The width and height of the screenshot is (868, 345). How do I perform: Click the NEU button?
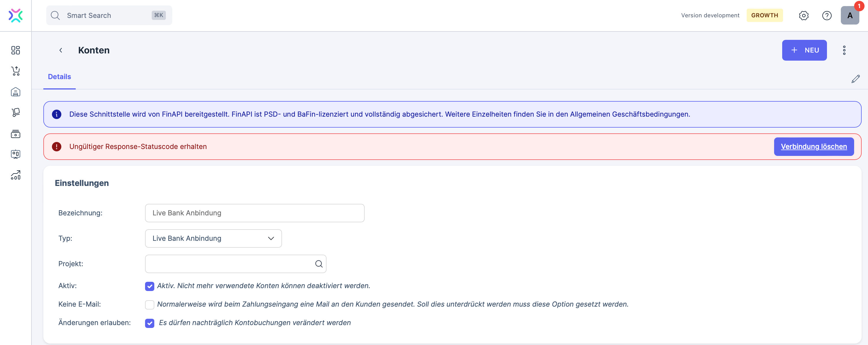804,50
